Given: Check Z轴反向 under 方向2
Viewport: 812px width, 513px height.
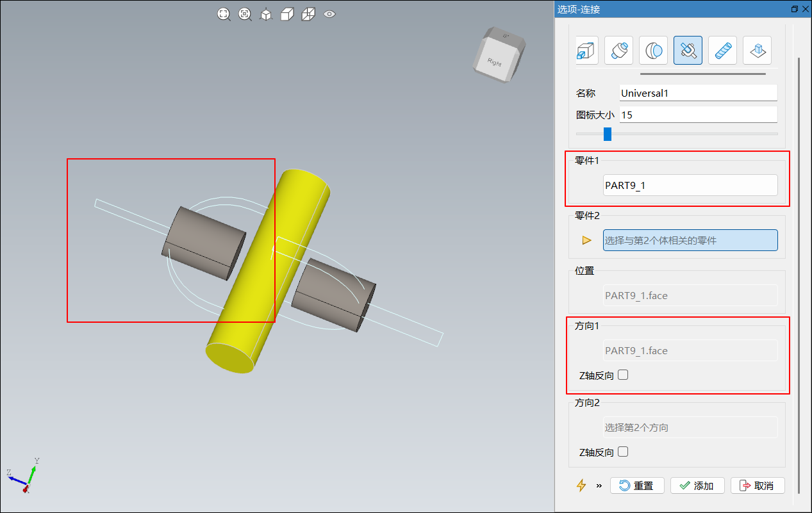Looking at the screenshot, I should tap(623, 452).
